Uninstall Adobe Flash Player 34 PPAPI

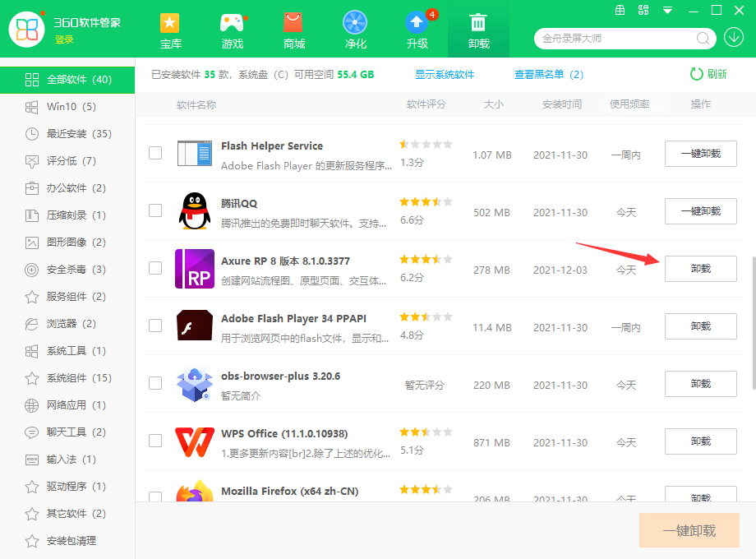(x=701, y=326)
